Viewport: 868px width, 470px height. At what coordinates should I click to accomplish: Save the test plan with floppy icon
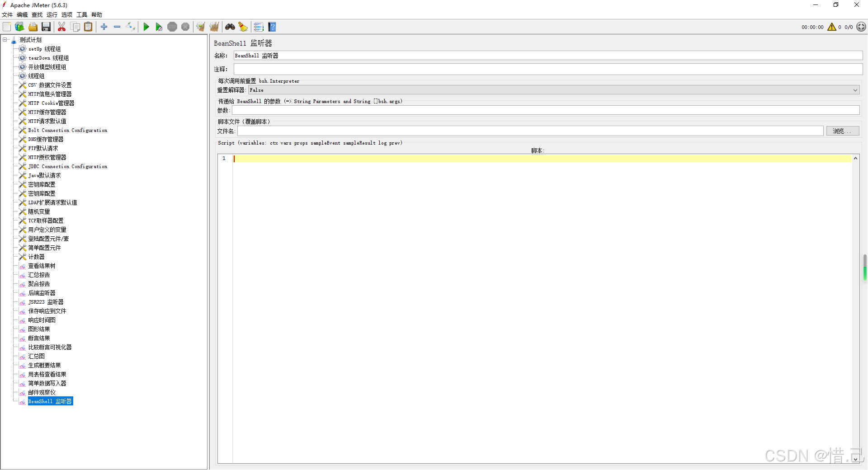46,27
